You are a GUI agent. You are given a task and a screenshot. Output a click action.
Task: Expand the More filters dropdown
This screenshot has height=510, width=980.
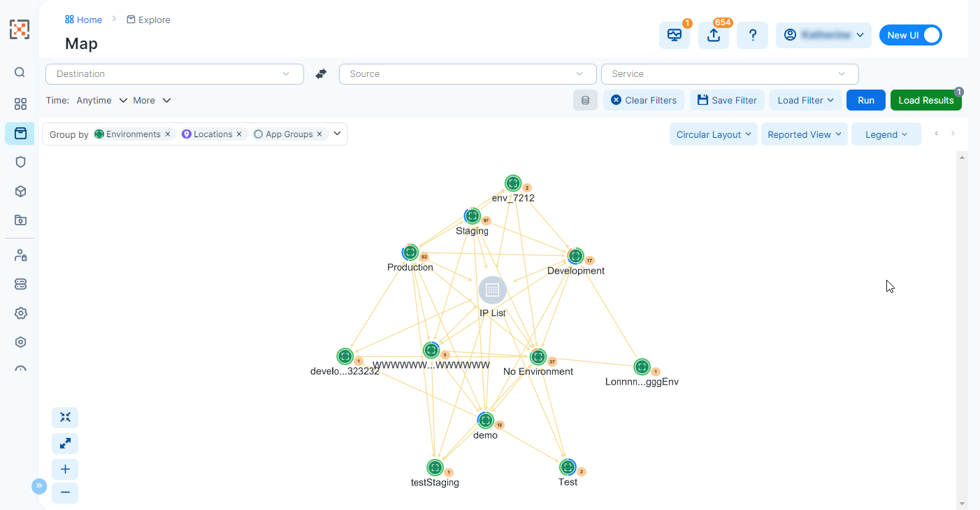click(152, 100)
